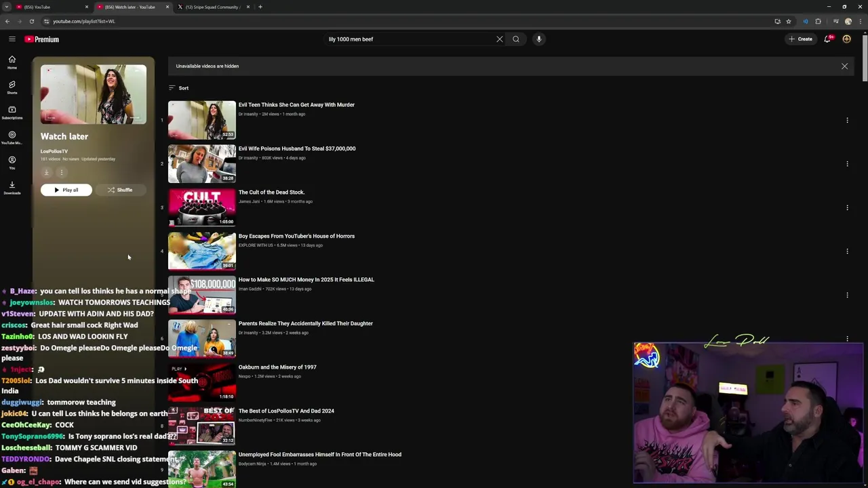
Task: Open the YouTube hamburger guide menu
Action: [12, 39]
